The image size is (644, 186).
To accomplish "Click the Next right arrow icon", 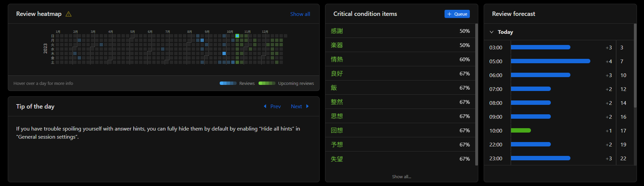I will [307, 106].
